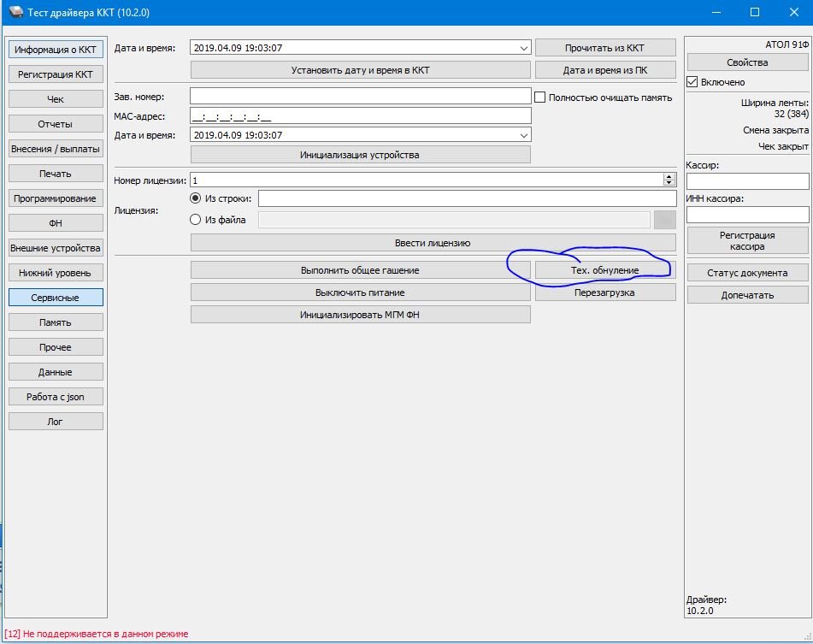Image resolution: width=813 pixels, height=644 pixels.
Task: Uncheck the Включено checkbox
Action: (x=692, y=82)
